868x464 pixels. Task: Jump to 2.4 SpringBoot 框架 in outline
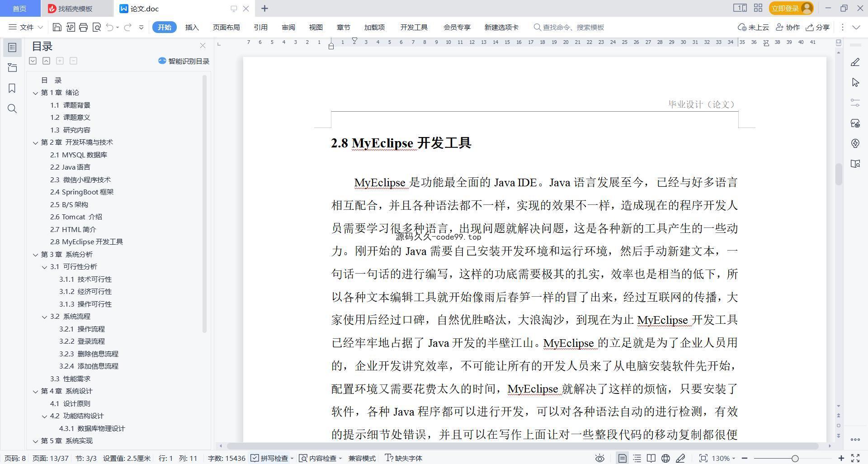(x=82, y=192)
